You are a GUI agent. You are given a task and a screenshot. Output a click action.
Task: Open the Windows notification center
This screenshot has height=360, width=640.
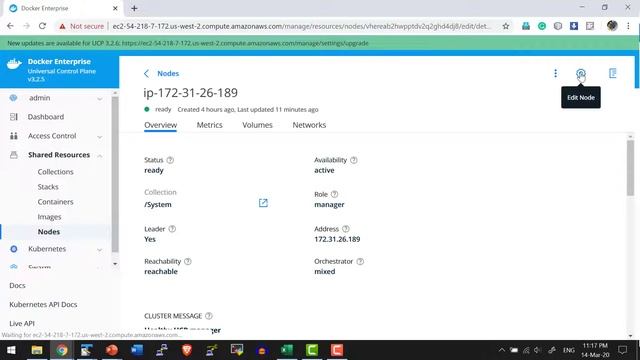[x=622, y=350]
